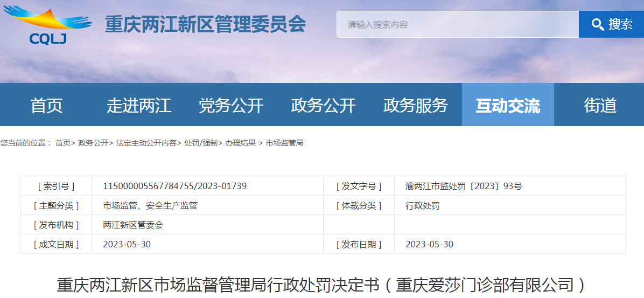Click the [ 成文日期 ] label cell

(56, 244)
